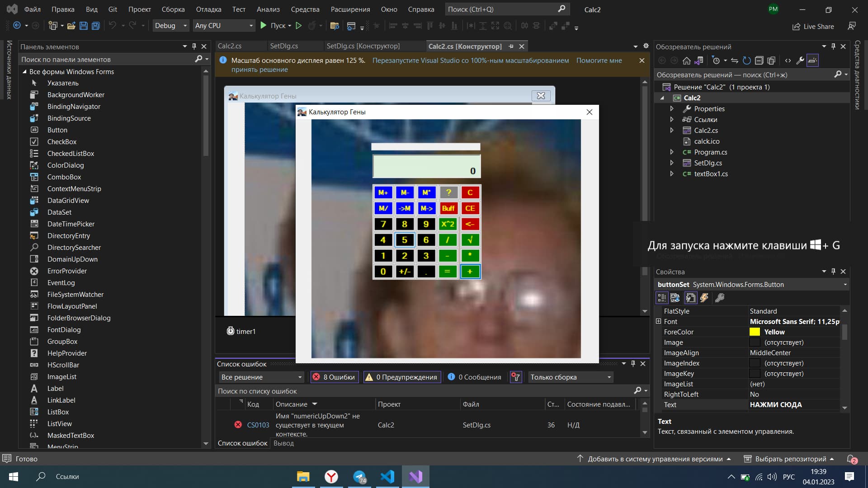Toggle auto-hide pin on Обозреватель решений panel

(833, 47)
